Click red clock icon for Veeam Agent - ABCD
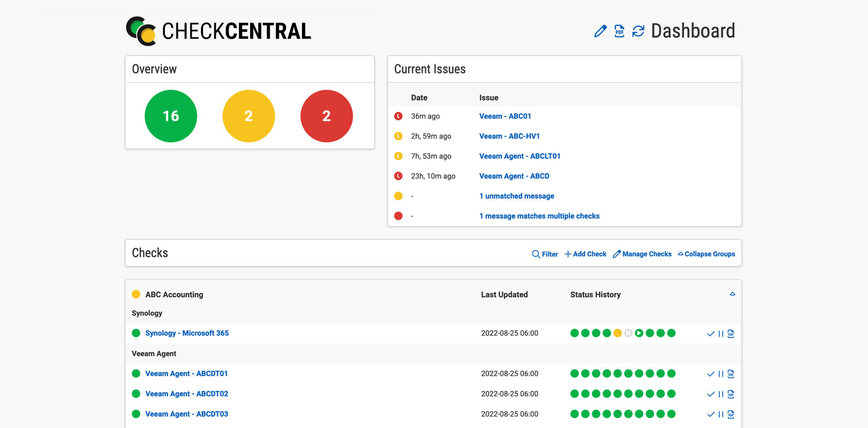The height and width of the screenshot is (428, 868). coord(398,176)
